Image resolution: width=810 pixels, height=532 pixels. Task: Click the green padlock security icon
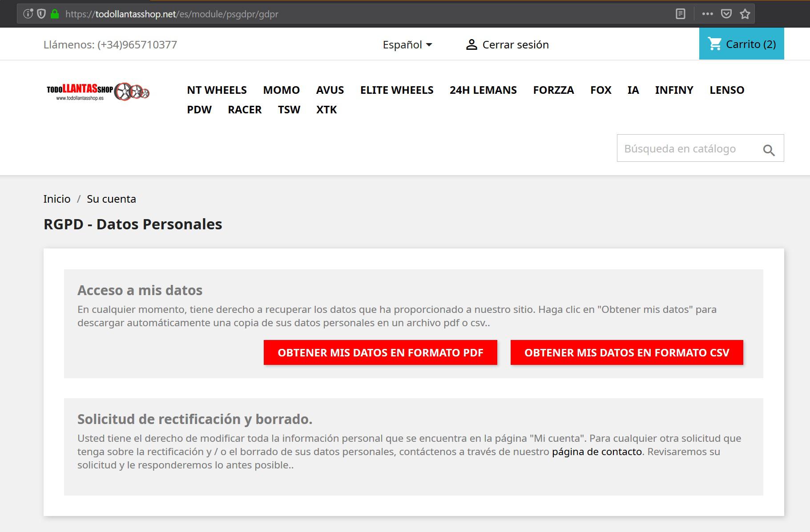point(55,14)
